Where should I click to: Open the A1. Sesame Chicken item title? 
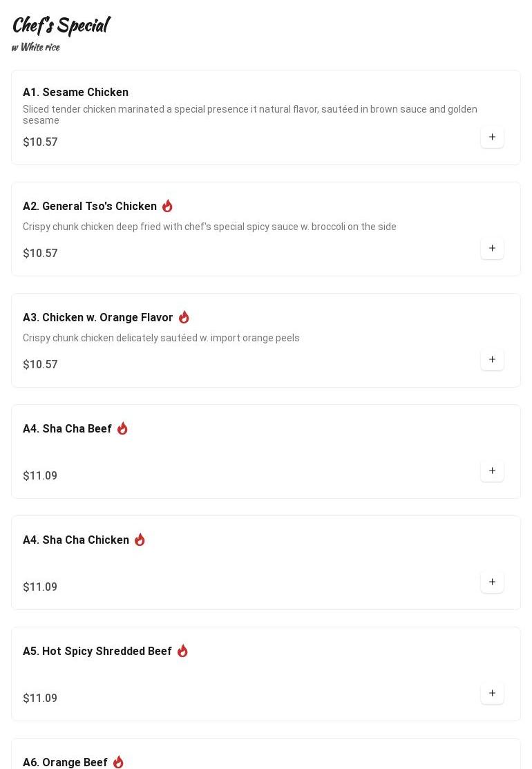tap(75, 92)
